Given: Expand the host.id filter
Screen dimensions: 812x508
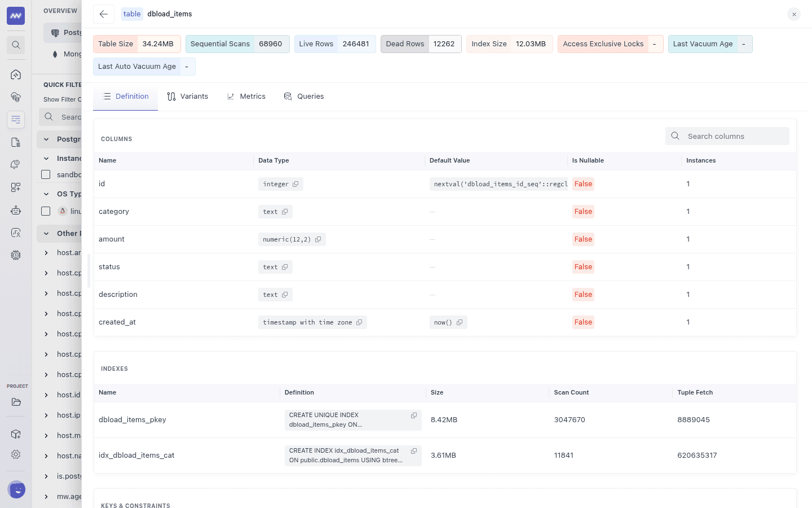Looking at the screenshot, I should coord(46,395).
